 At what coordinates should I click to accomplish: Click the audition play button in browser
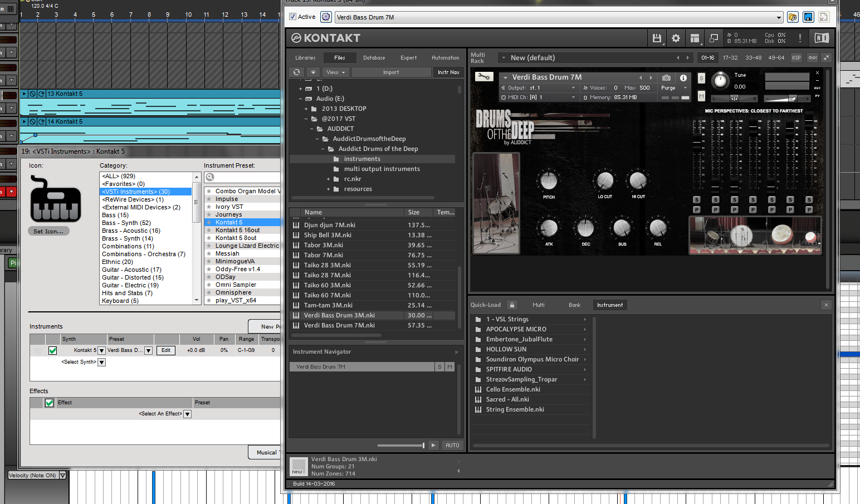point(433,445)
